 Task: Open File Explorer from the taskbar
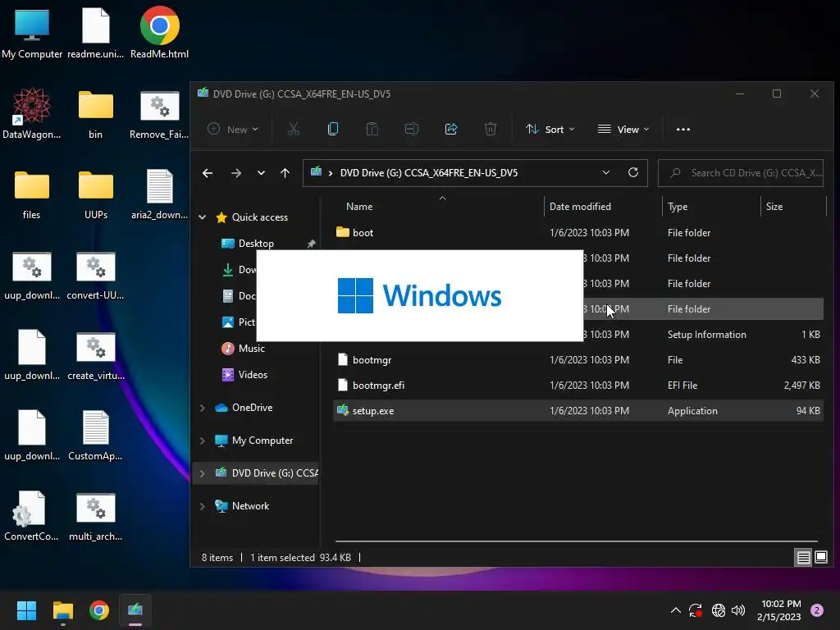[62, 610]
